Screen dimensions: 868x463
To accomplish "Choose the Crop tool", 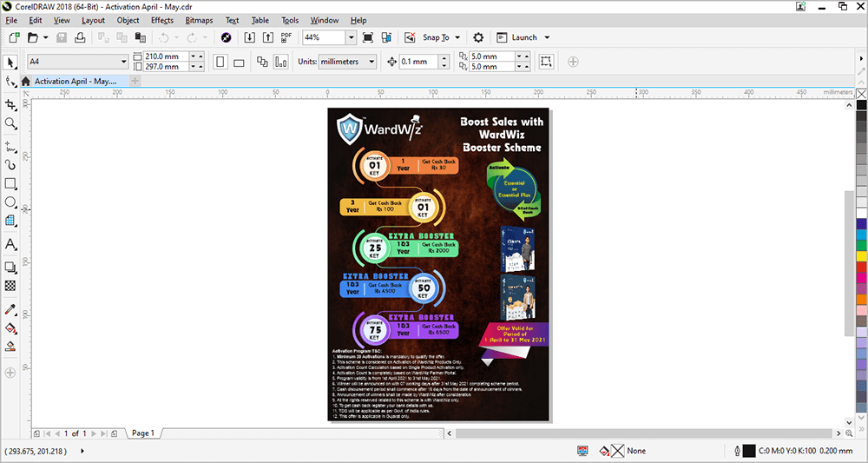I will [10, 104].
